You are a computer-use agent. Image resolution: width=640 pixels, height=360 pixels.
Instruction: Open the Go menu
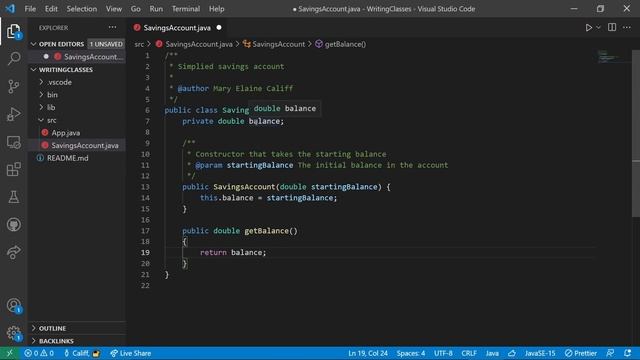(x=136, y=9)
